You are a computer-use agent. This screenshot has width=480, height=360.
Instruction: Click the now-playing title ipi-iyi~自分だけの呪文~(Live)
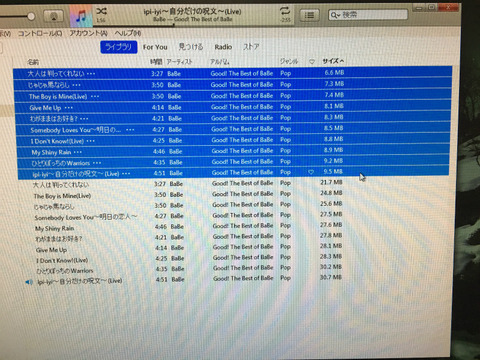(192, 12)
